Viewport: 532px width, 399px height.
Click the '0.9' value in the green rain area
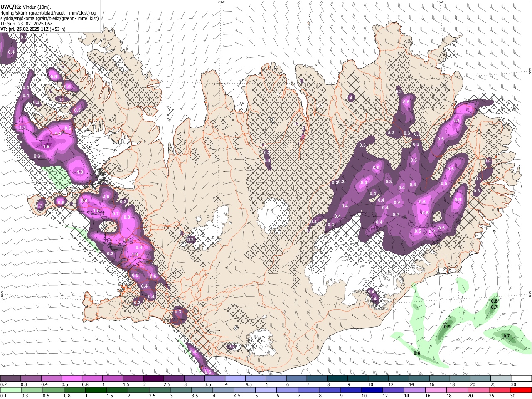coord(447,327)
